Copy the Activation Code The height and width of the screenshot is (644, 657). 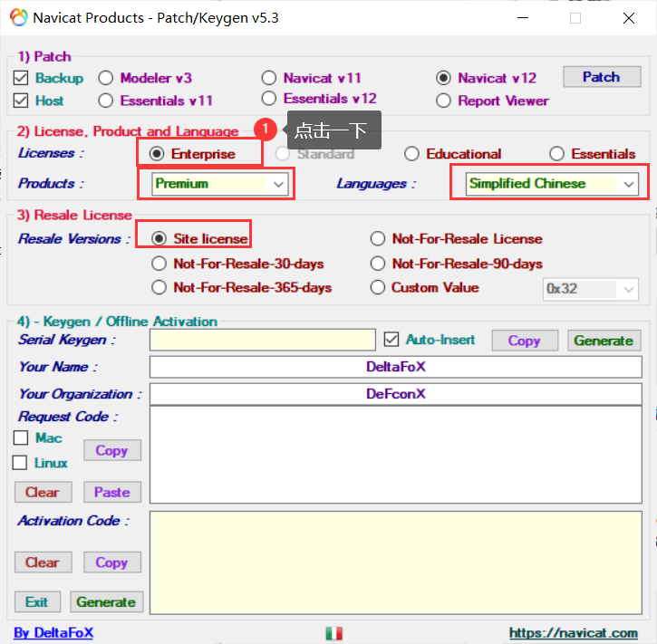point(112,562)
